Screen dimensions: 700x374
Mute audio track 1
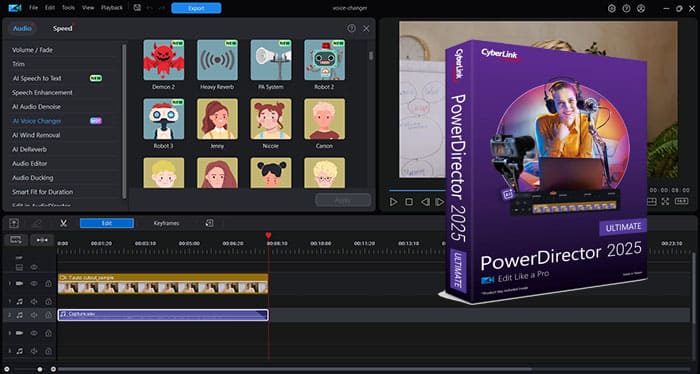click(34, 302)
